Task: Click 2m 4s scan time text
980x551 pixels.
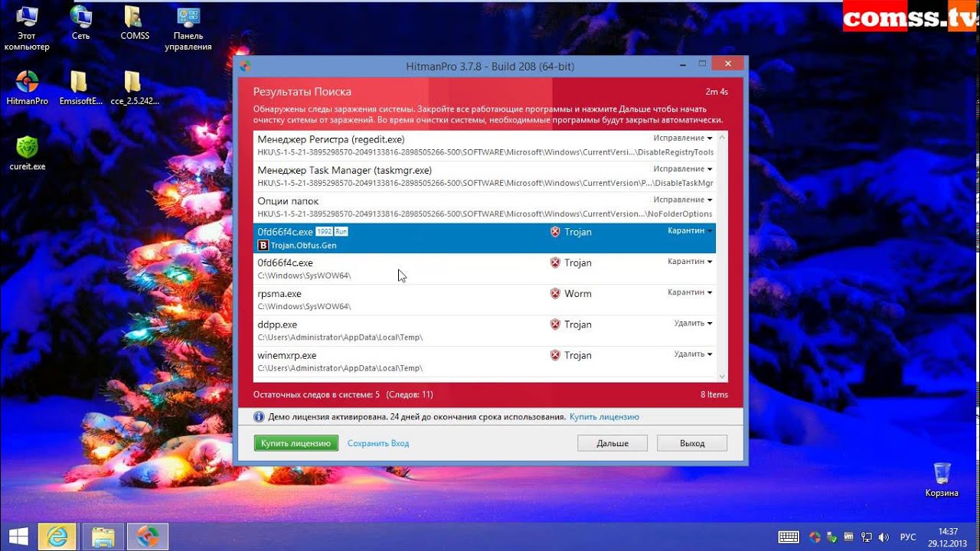Action: pyautogui.click(x=717, y=92)
